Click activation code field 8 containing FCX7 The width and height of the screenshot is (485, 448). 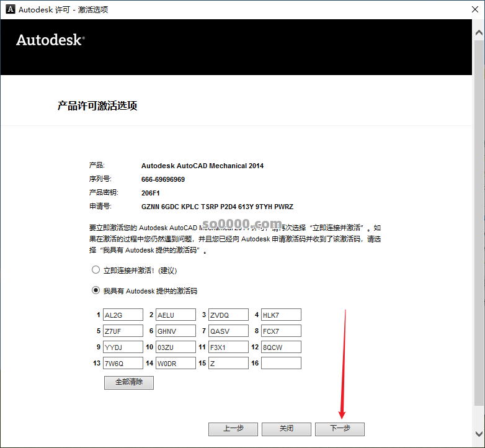click(x=281, y=331)
